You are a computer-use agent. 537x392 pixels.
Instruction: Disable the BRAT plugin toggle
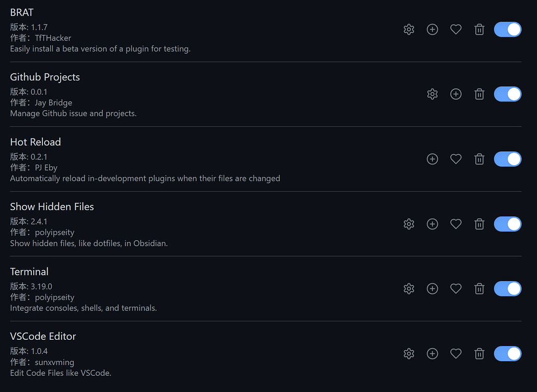[507, 29]
